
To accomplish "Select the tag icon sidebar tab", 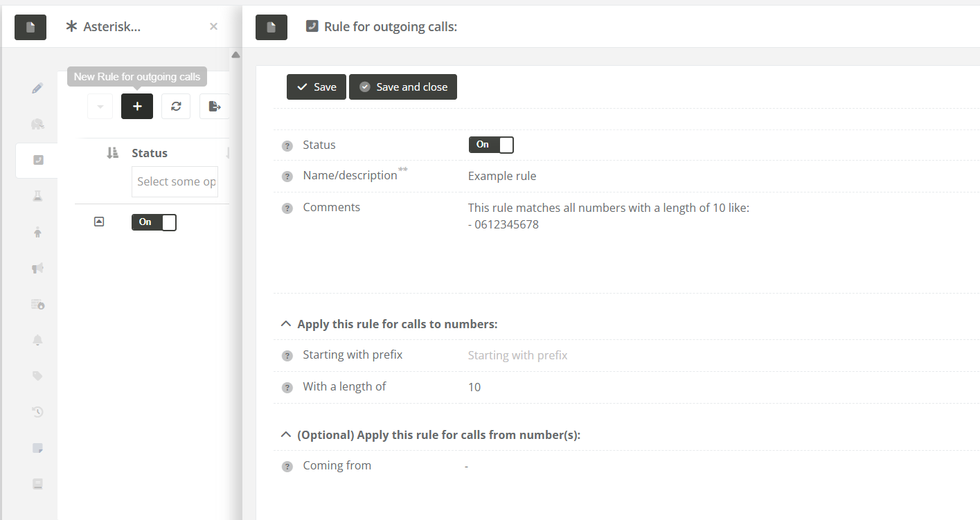I will [x=37, y=376].
